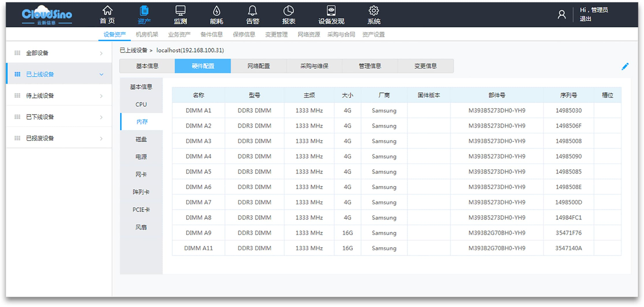Click the Alarm (告警) bell icon
Image resolution: width=644 pixels, height=307 pixels.
252,11
